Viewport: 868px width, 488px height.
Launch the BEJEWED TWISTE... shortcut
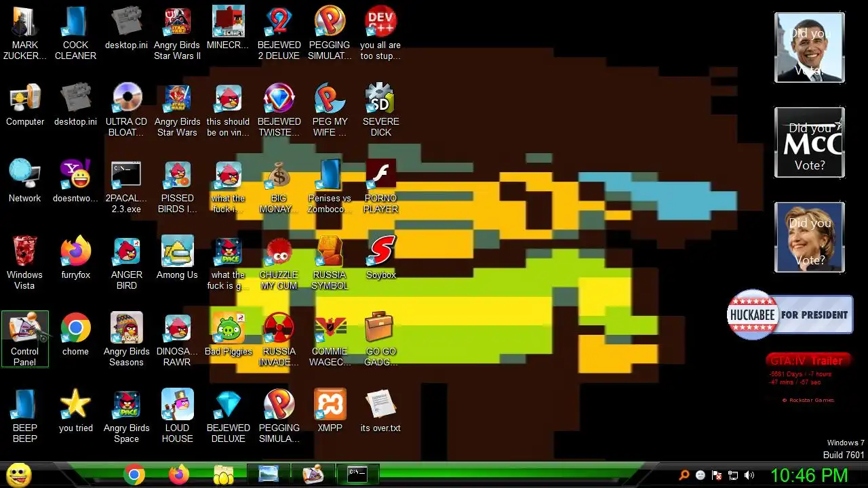pyautogui.click(x=279, y=109)
